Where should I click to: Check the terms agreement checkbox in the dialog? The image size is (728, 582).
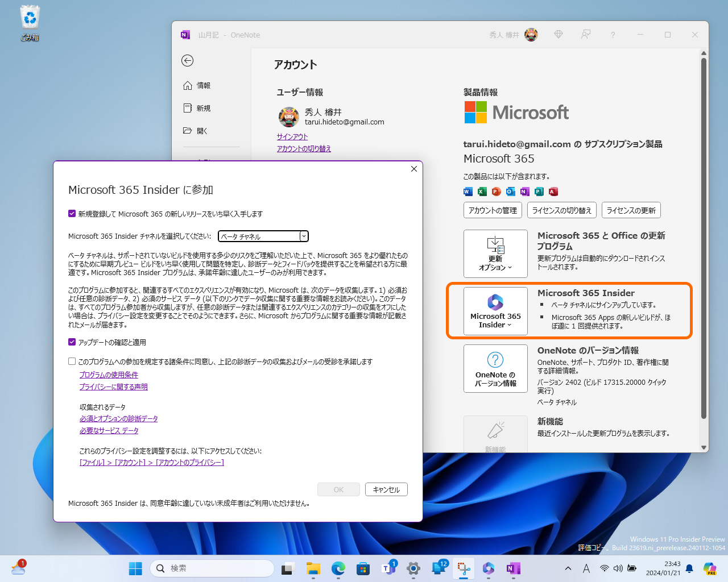pos(72,361)
